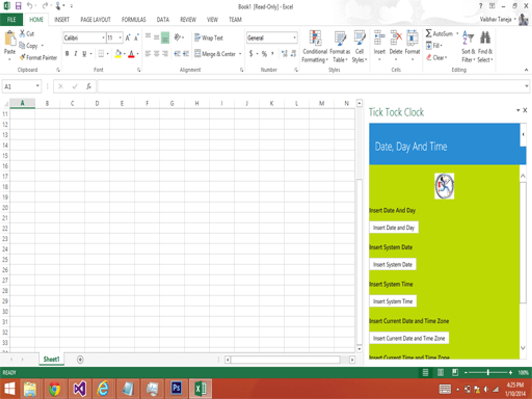This screenshot has width=532, height=399.
Task: Open the General number format dropdown
Action: tap(294, 38)
